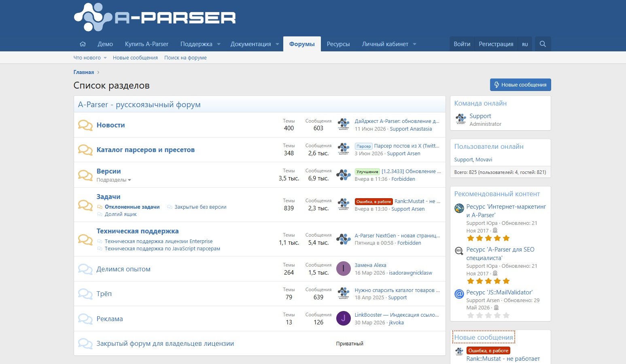This screenshot has height=364, width=626.
Task: Open Техническая поддержка лицензии Enterprise subforum
Action: click(159, 241)
